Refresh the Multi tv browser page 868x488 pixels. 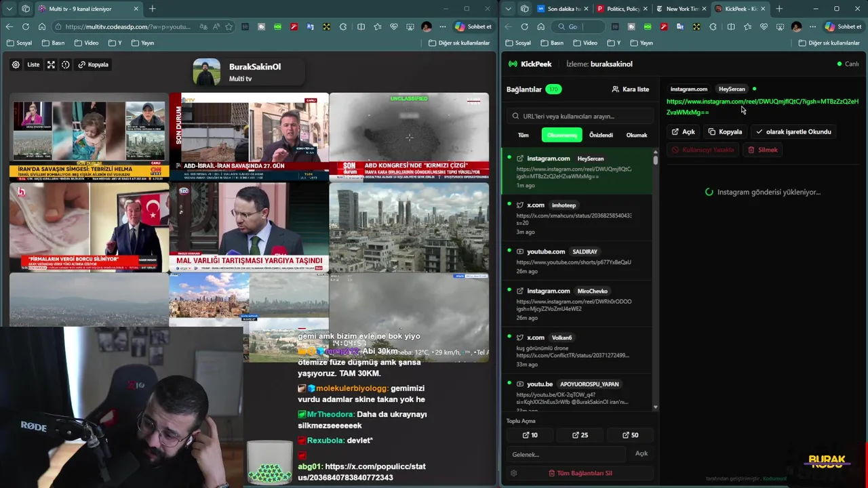25,26
